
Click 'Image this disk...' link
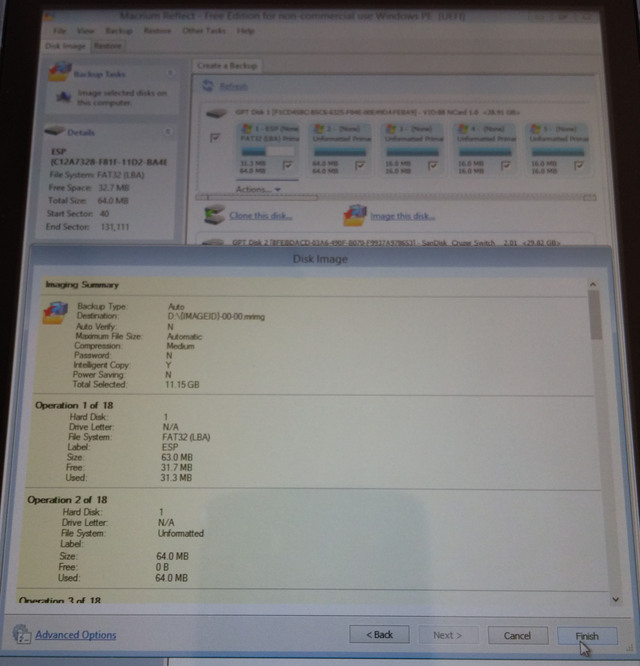click(402, 216)
